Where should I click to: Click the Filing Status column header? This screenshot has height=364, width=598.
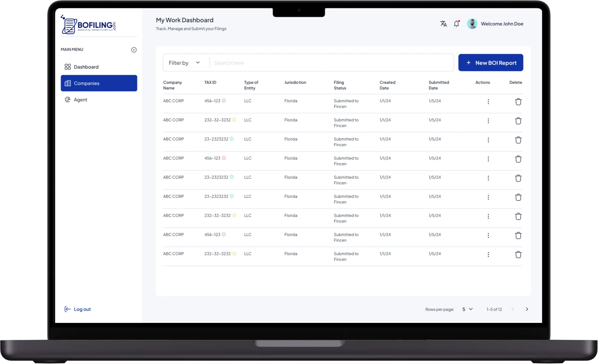pyautogui.click(x=340, y=85)
